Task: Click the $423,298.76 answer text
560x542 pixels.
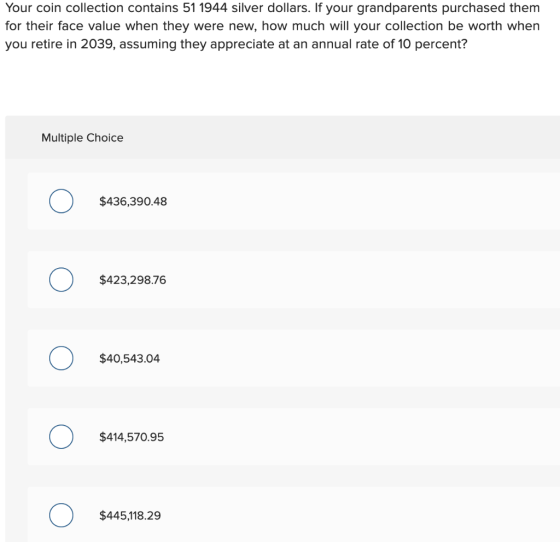Action: tap(133, 280)
